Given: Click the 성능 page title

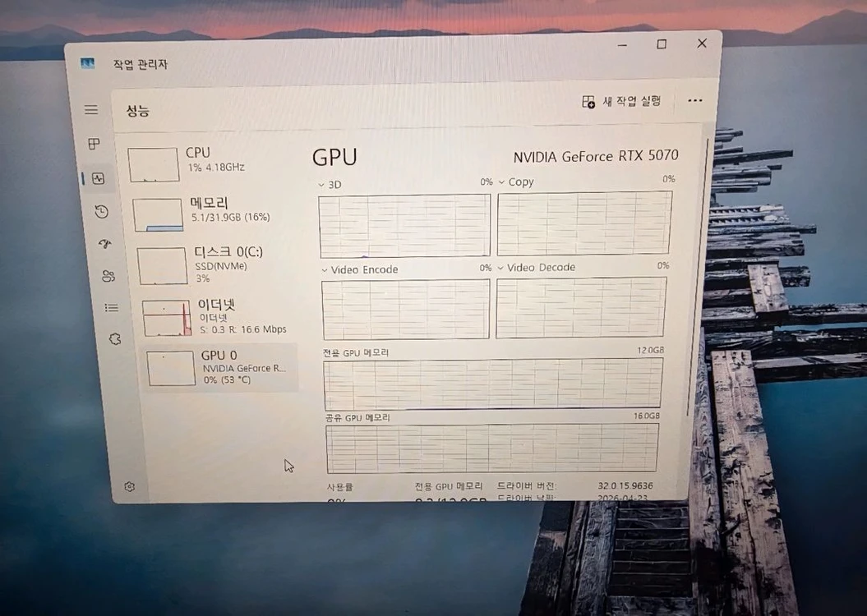Looking at the screenshot, I should [x=138, y=111].
